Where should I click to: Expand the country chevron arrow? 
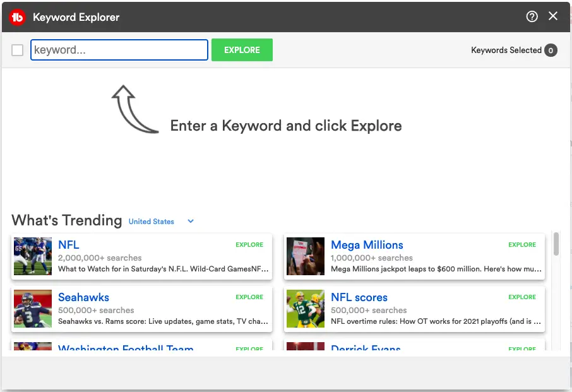(191, 222)
